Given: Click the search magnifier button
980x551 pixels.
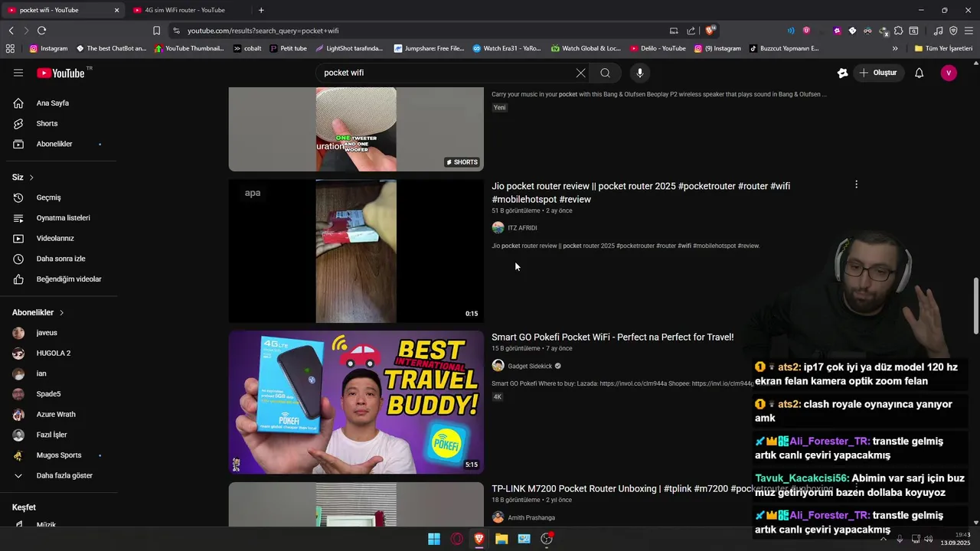Looking at the screenshot, I should (605, 73).
